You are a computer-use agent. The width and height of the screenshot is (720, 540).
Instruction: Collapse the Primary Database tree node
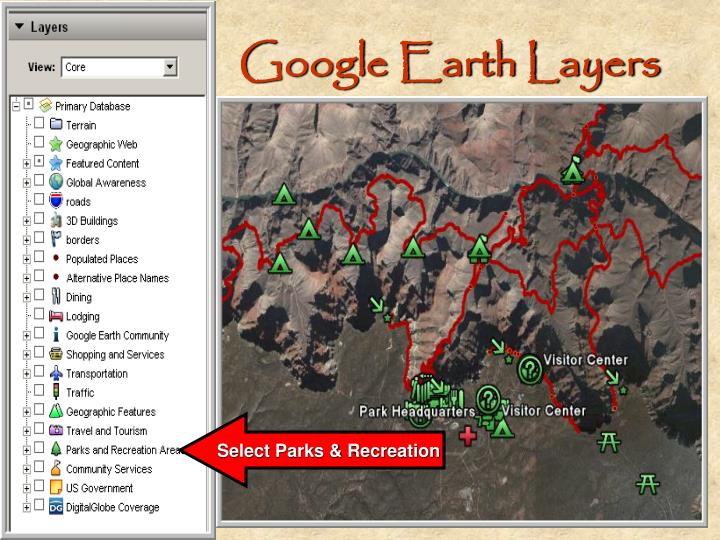point(16,107)
